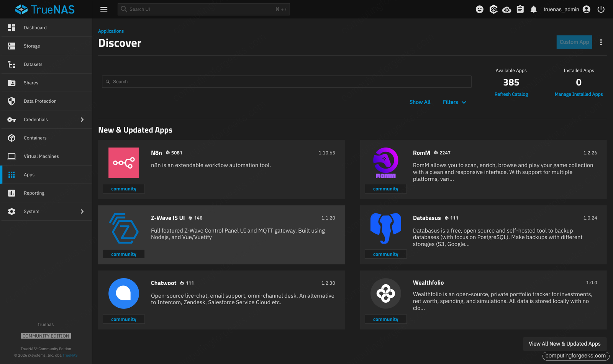Expand the System submenu chevron
Viewport: 613px width, 364px height.
tap(82, 212)
